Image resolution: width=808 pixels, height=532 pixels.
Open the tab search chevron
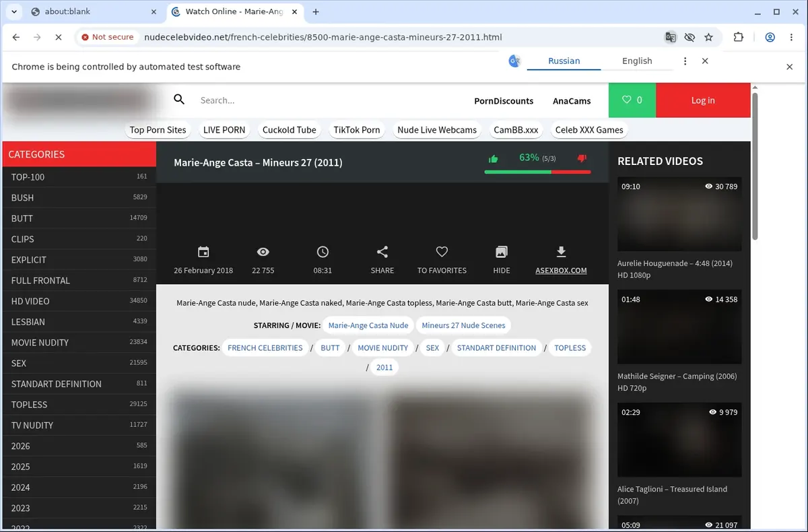(x=13, y=11)
